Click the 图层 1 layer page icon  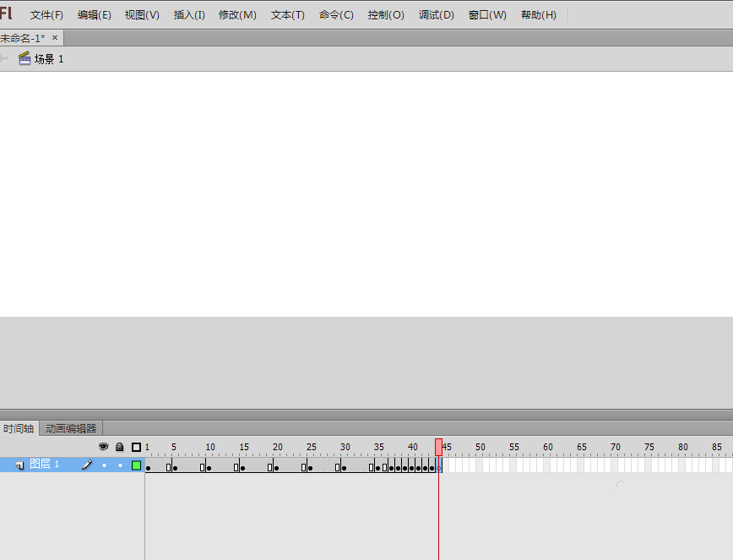(x=19, y=465)
